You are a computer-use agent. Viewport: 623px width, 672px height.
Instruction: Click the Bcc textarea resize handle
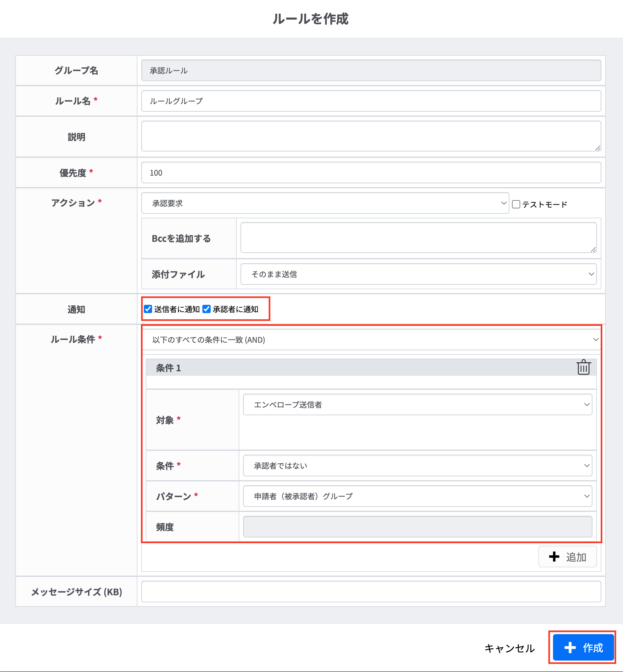pos(593,249)
